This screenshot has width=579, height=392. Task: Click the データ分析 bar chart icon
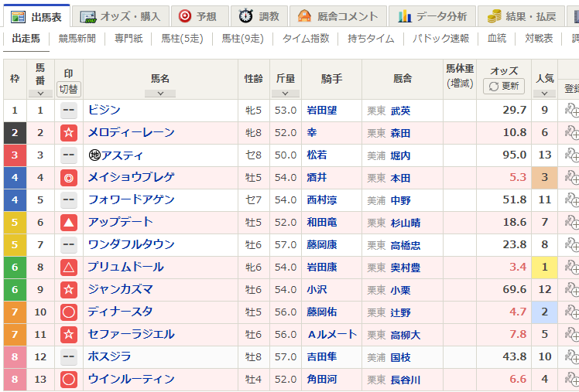click(x=403, y=16)
